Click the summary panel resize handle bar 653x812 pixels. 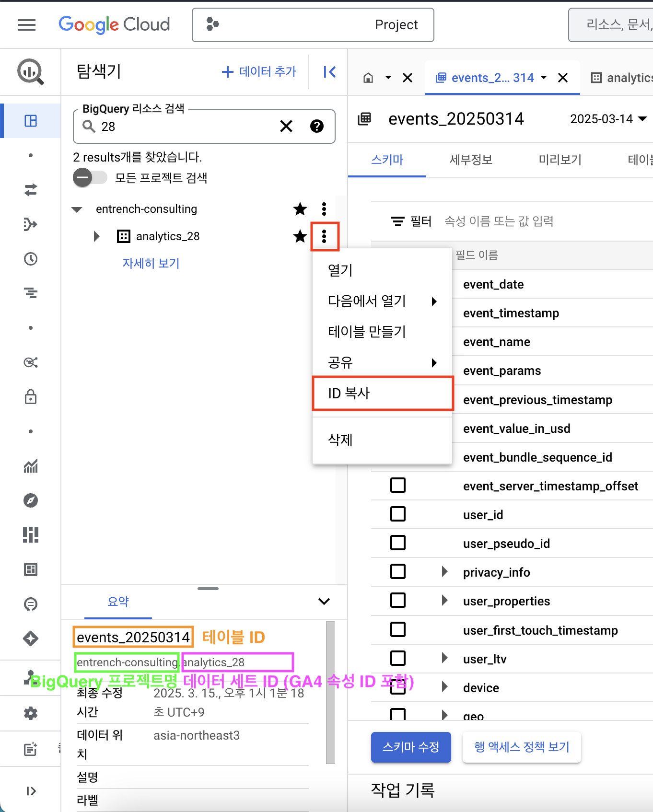click(208, 588)
